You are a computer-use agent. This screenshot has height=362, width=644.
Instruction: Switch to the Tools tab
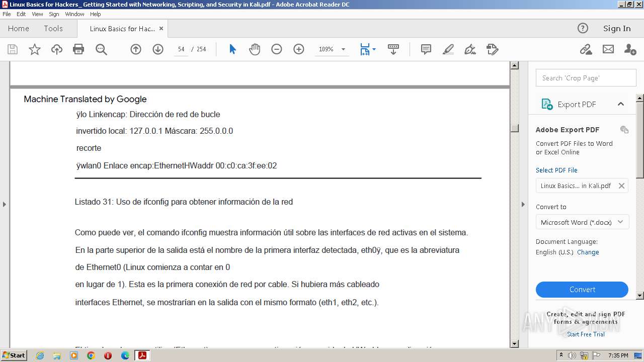pyautogui.click(x=53, y=28)
